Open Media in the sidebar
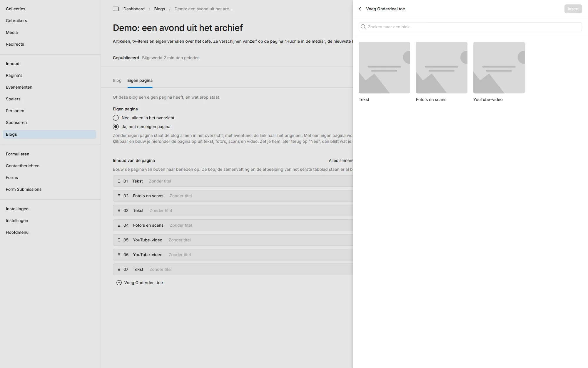 pyautogui.click(x=12, y=32)
